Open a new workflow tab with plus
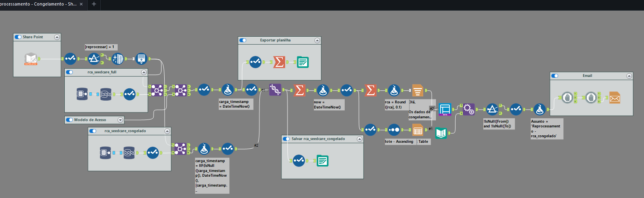 tap(94, 4)
